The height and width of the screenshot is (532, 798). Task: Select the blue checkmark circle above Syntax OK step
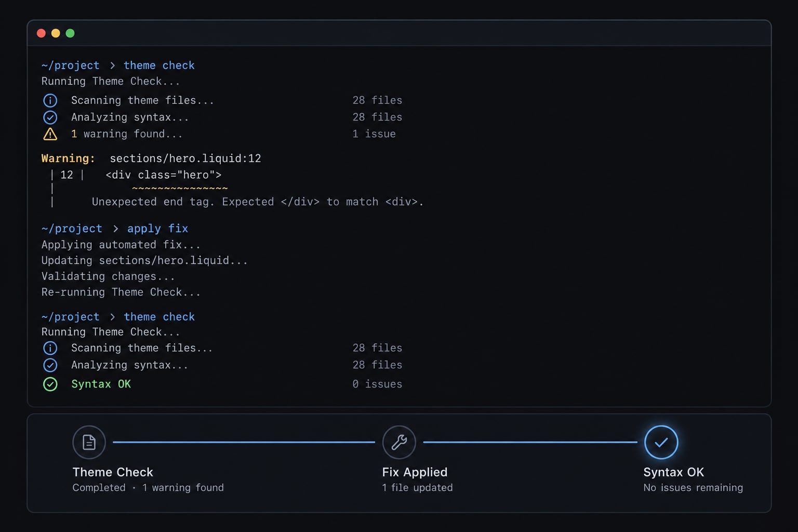click(x=661, y=442)
